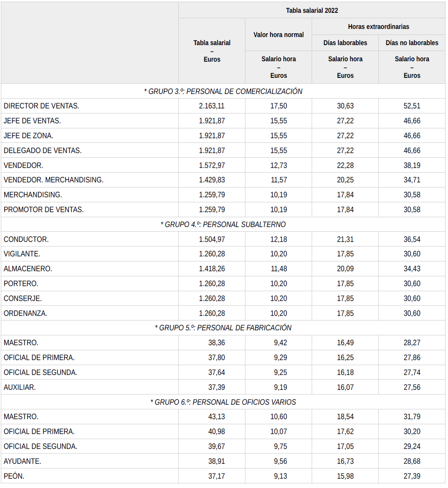
Task: Select the 'AUXILIAR.' row label
Action: [20, 387]
